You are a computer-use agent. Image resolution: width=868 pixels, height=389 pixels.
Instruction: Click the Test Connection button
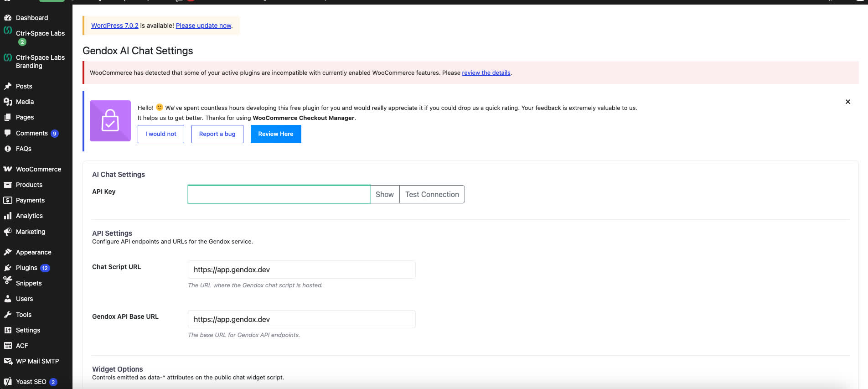tap(432, 194)
